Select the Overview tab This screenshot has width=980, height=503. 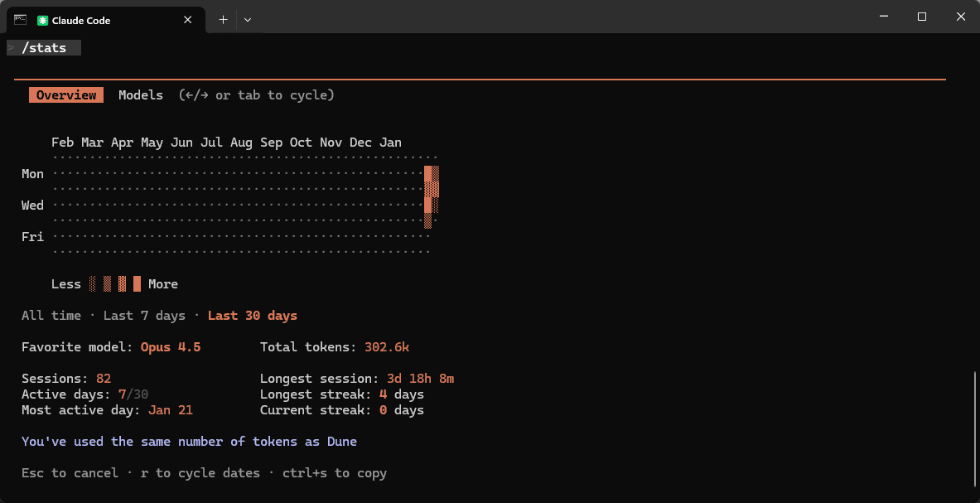pyautogui.click(x=65, y=94)
